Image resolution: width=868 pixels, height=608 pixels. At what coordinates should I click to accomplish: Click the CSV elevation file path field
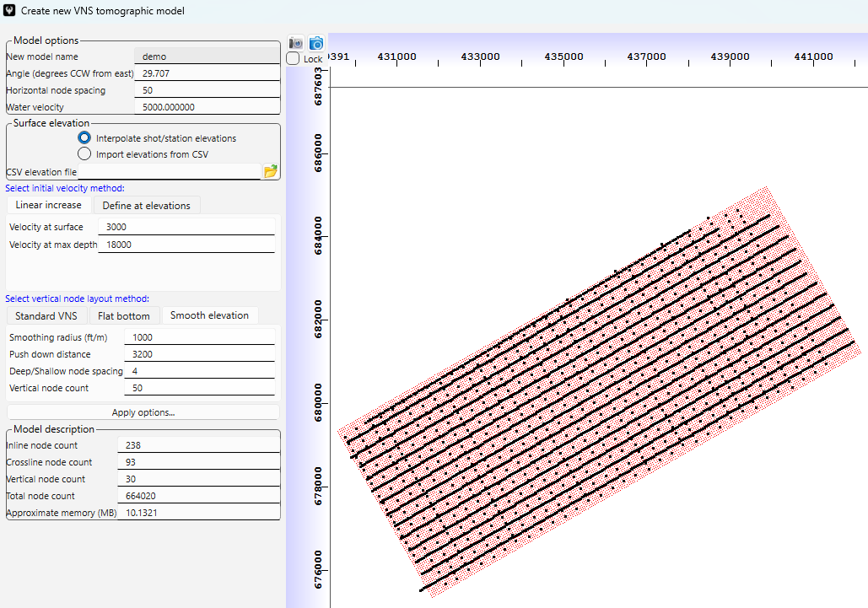coord(170,171)
